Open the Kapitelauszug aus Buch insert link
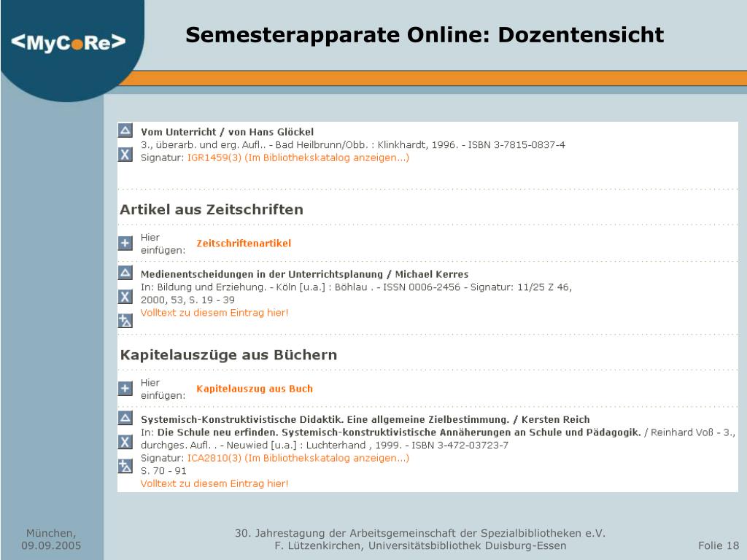This screenshot has width=747, height=560. (255, 389)
